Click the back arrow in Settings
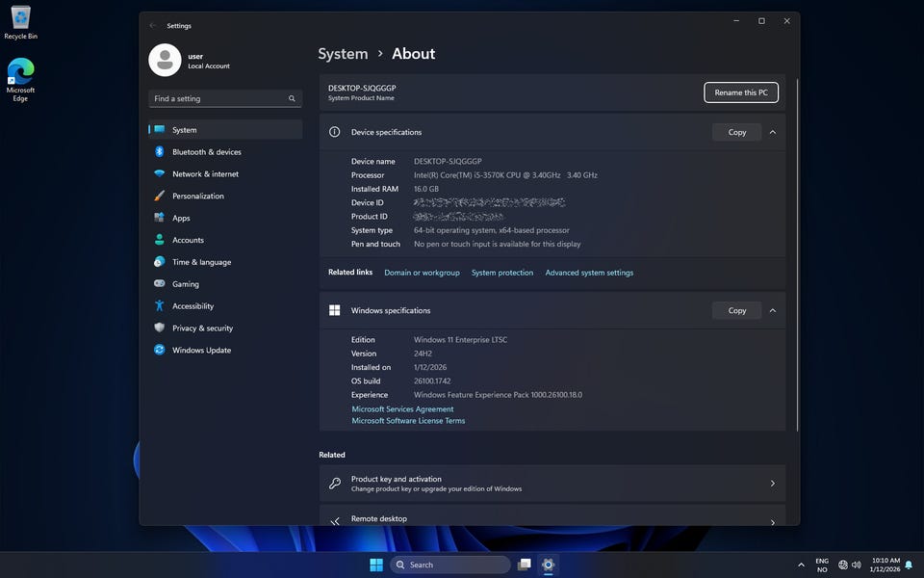Image resolution: width=924 pixels, height=578 pixels. [x=153, y=26]
